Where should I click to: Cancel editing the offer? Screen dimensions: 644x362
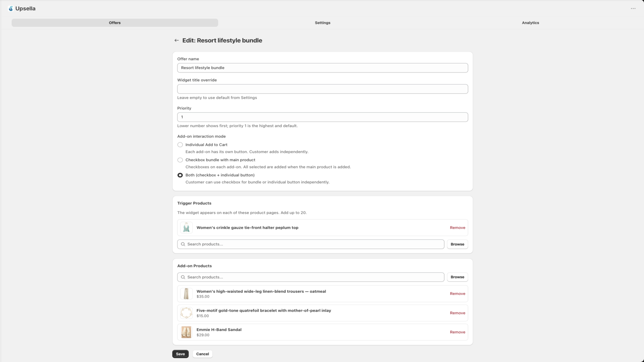pos(202,354)
